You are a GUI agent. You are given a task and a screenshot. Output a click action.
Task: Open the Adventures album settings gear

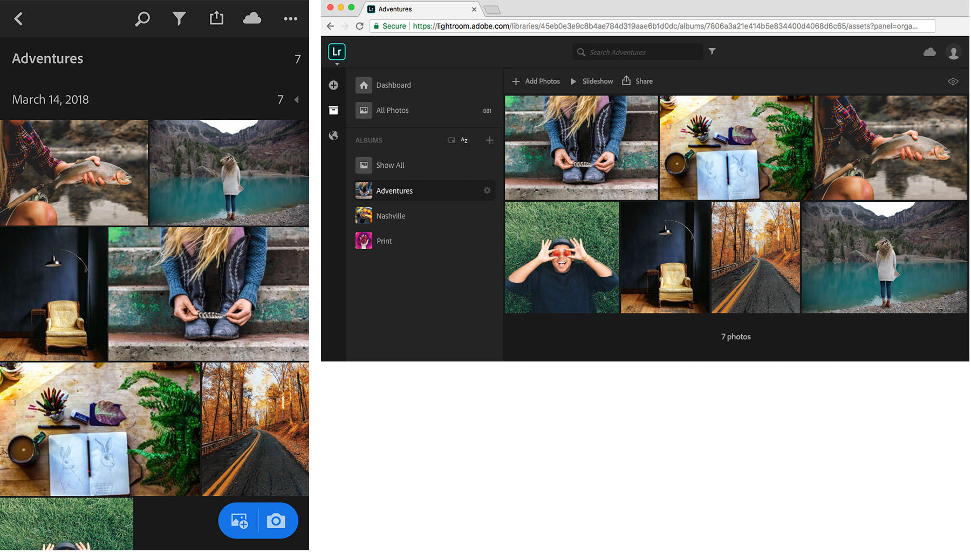click(x=487, y=190)
